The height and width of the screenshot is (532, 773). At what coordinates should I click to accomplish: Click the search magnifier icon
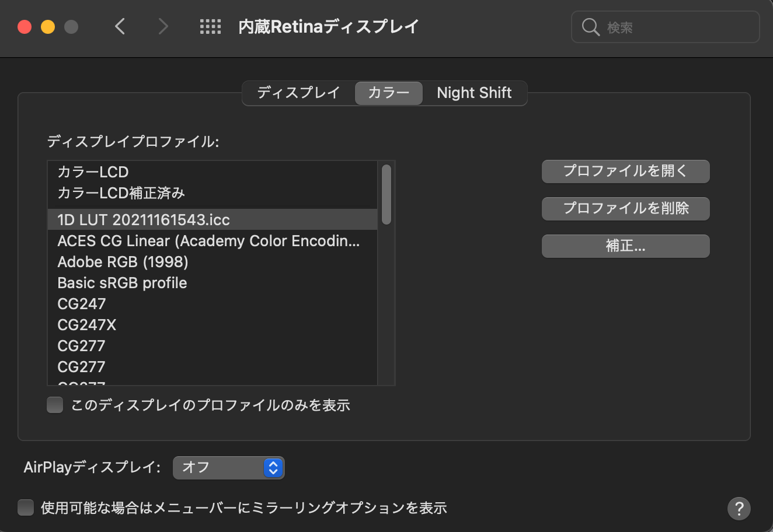590,27
